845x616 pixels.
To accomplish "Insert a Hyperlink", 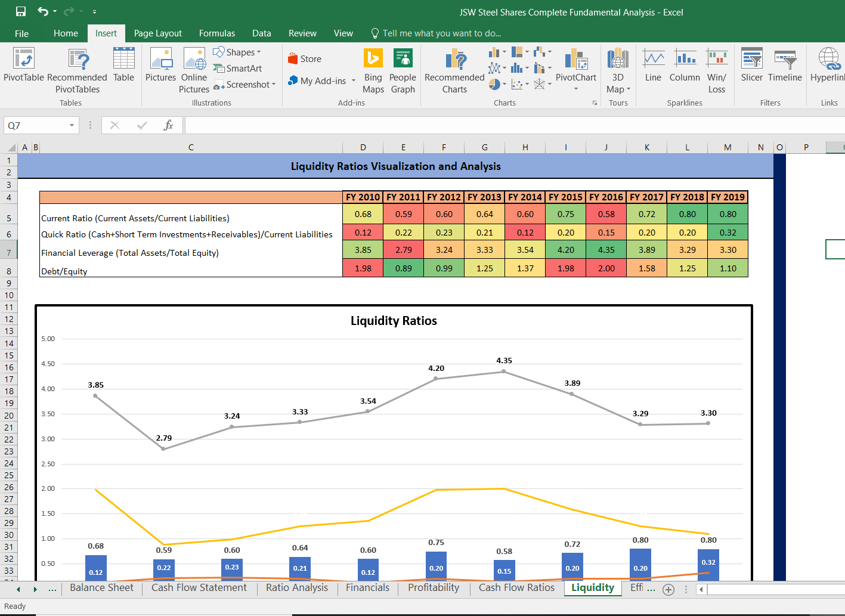I will tap(828, 64).
